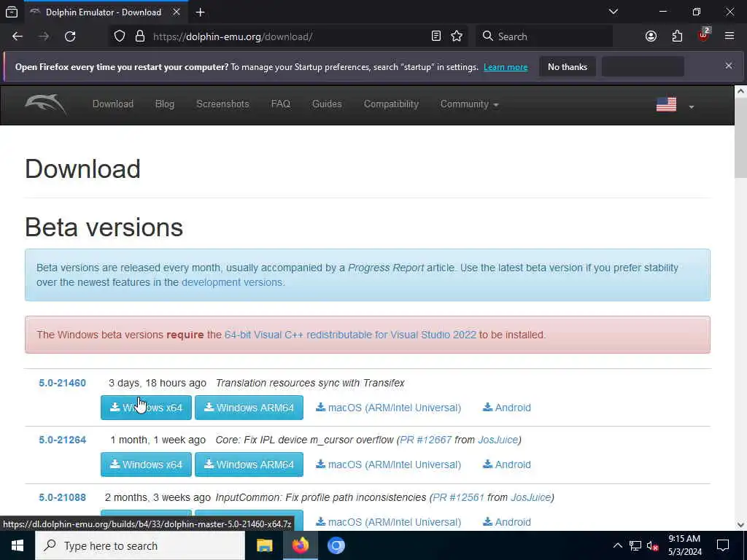
Task: Open Firefox View icon in tab bar
Action: 12,12
